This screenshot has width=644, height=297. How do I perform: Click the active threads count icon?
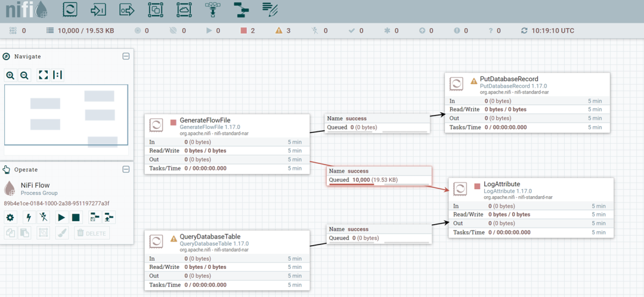(13, 31)
